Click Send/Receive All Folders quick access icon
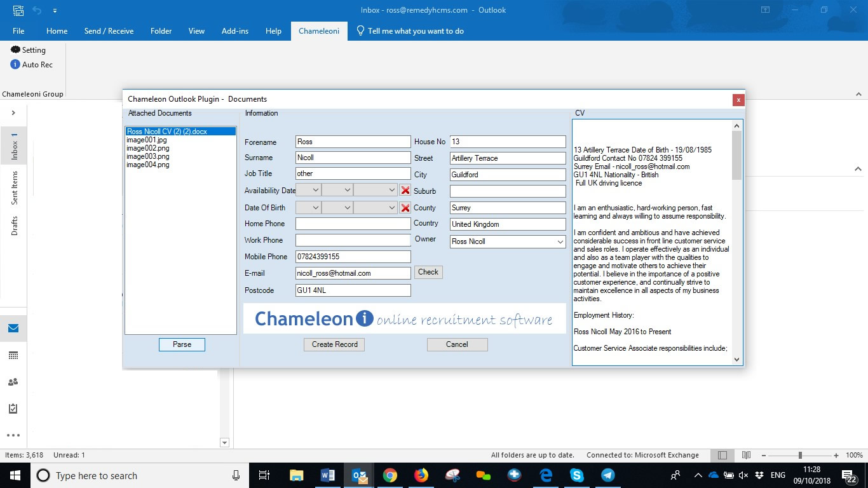 point(18,10)
